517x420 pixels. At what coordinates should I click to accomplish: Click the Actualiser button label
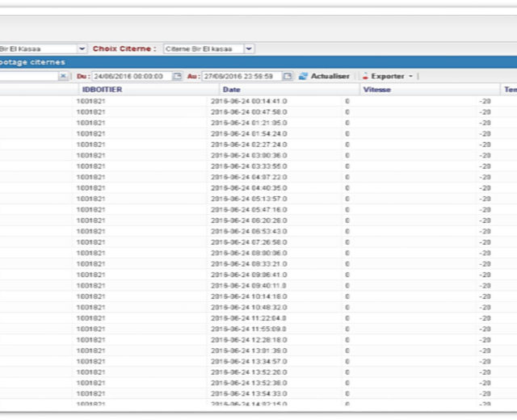click(x=330, y=76)
